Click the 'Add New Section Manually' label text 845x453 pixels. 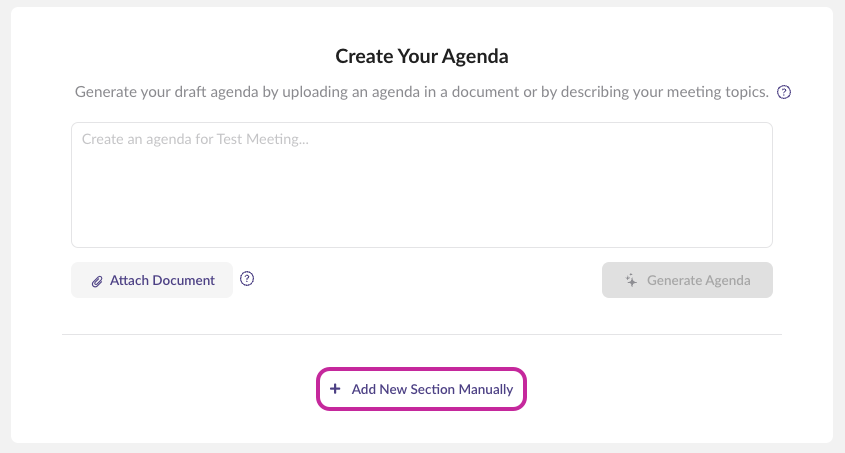click(x=432, y=389)
